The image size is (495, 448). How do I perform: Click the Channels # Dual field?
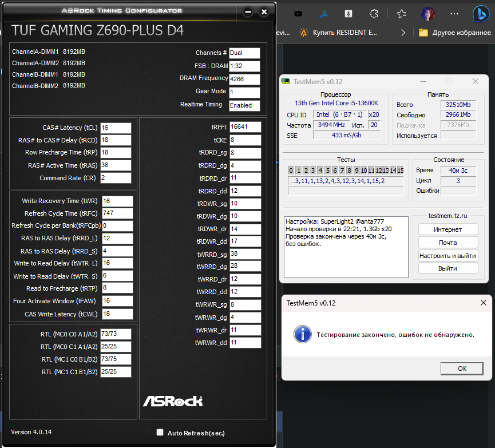coord(244,53)
